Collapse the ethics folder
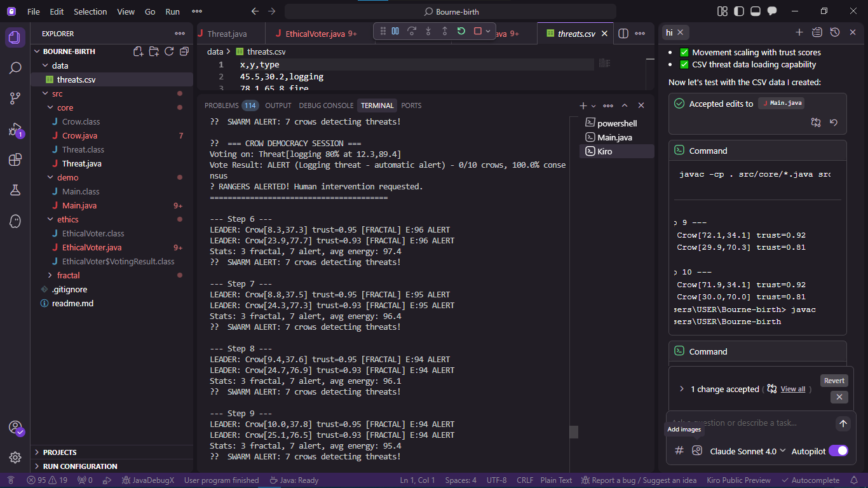The image size is (868, 488). pos(67,219)
